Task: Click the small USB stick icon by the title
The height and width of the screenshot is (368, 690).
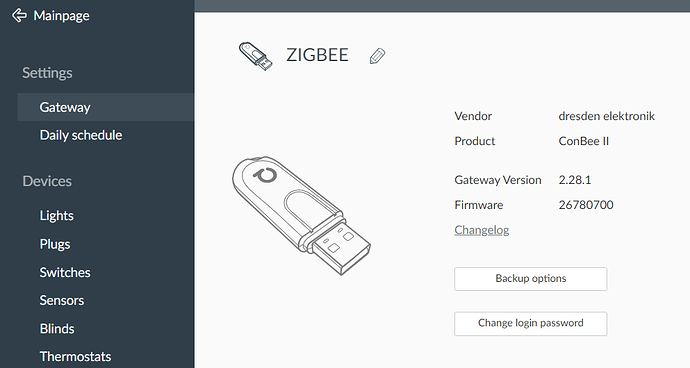Action: 255,56
